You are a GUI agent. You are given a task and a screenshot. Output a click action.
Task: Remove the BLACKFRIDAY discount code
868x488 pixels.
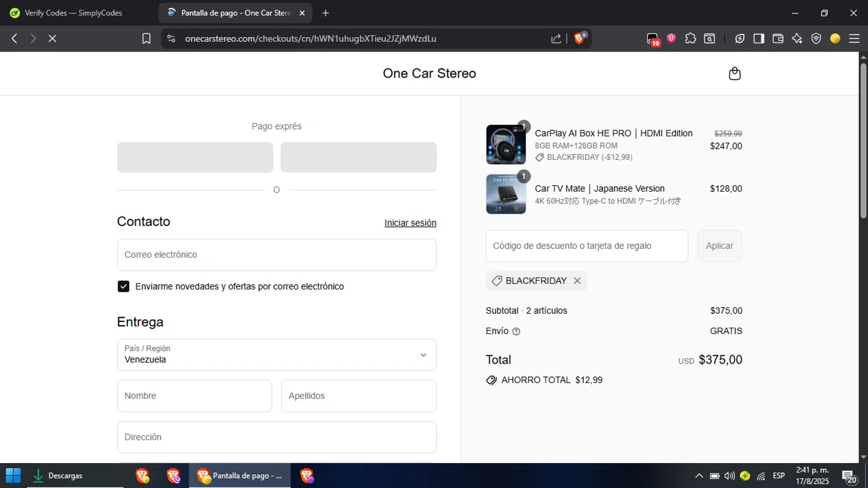click(x=577, y=281)
